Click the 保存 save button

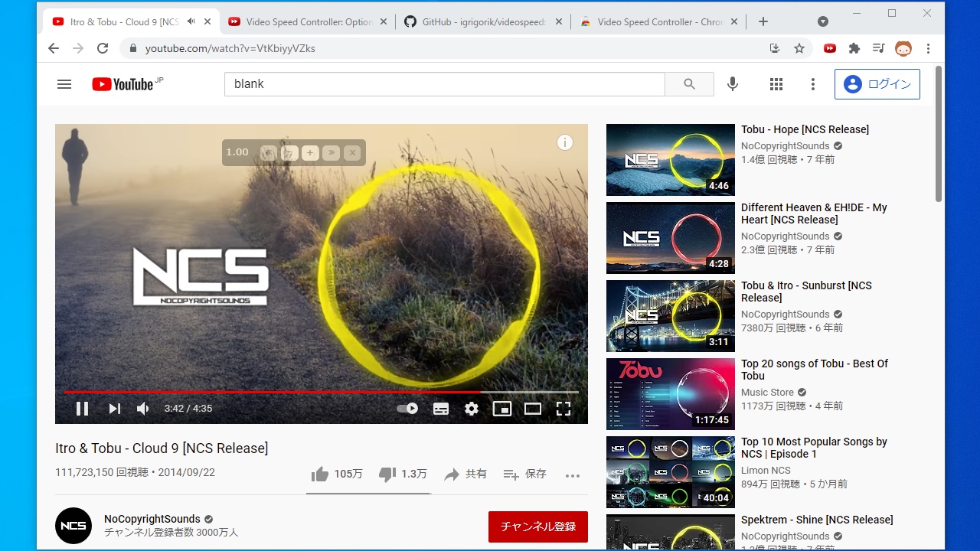tap(524, 474)
